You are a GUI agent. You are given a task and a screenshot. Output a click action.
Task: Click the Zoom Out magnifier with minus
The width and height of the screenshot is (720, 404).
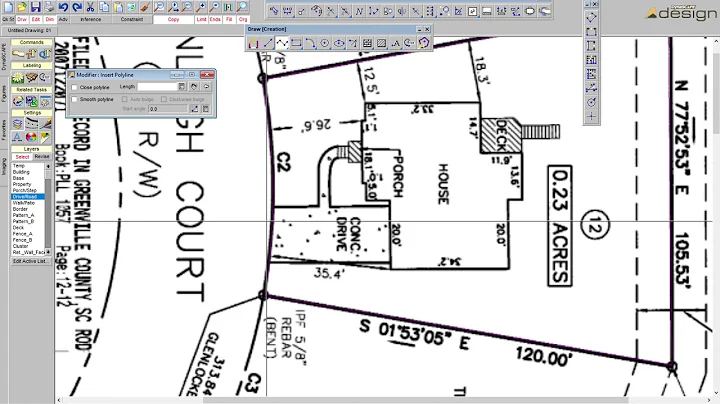tap(214, 7)
